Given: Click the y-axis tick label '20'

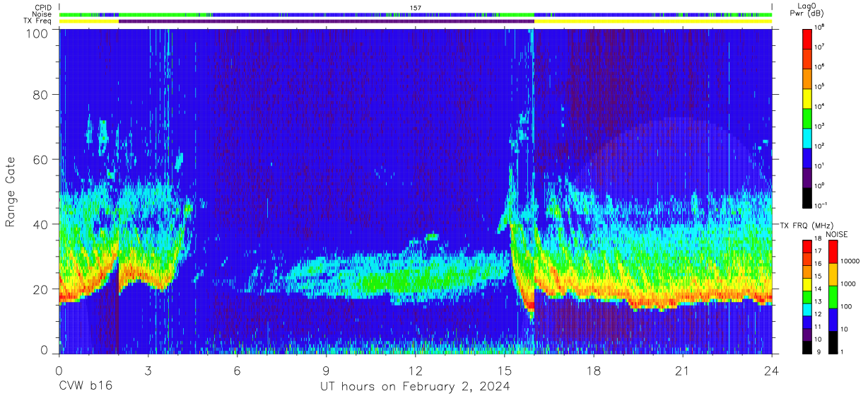Looking at the screenshot, I should coord(41,289).
